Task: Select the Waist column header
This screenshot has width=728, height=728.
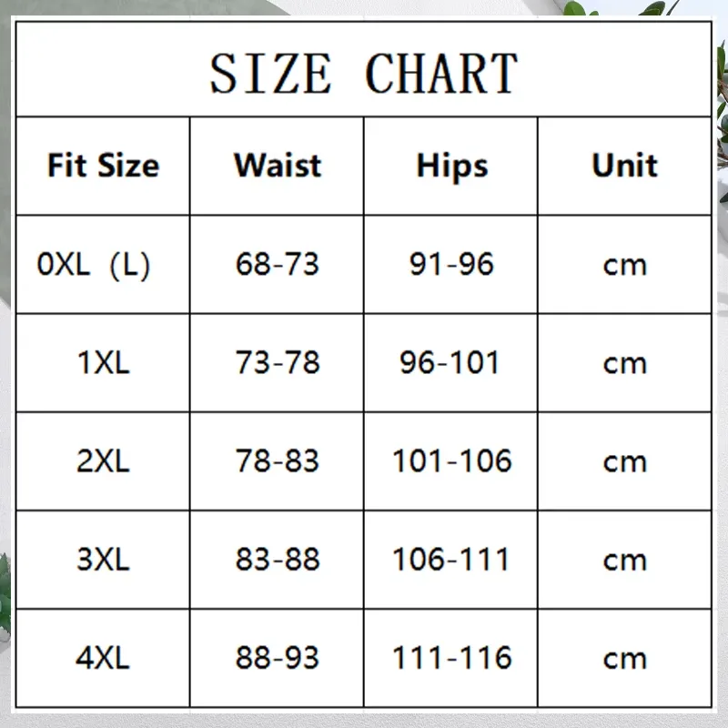Action: (x=278, y=166)
